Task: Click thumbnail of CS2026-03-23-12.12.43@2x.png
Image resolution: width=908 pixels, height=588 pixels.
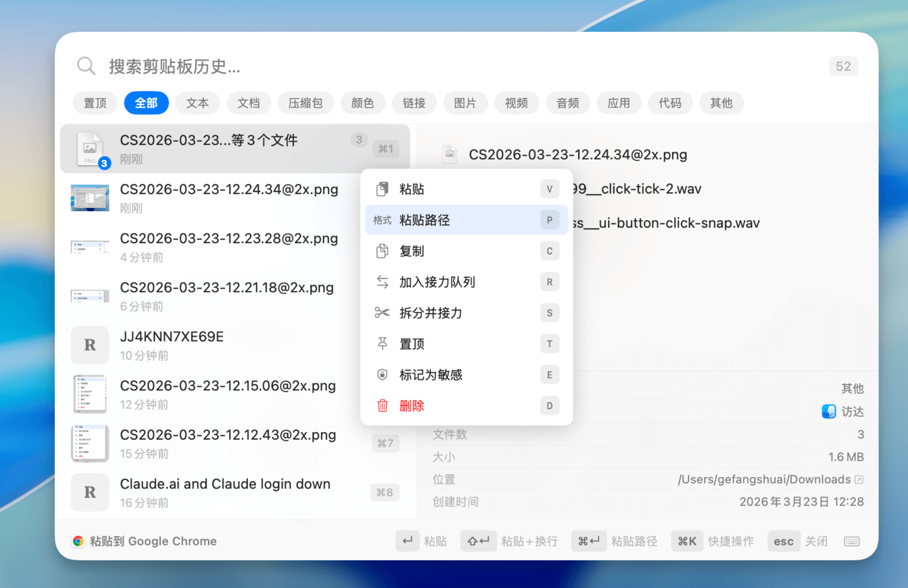Action: point(90,443)
